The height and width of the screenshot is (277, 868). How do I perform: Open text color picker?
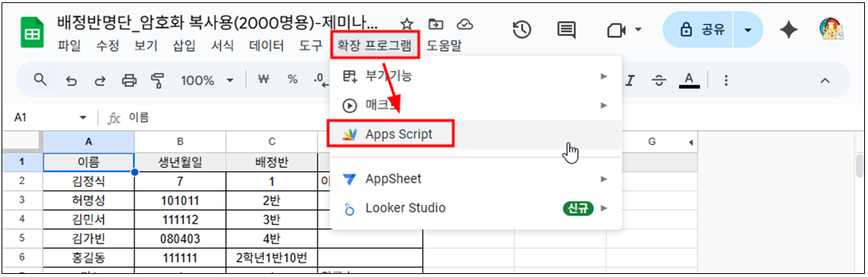(x=688, y=81)
